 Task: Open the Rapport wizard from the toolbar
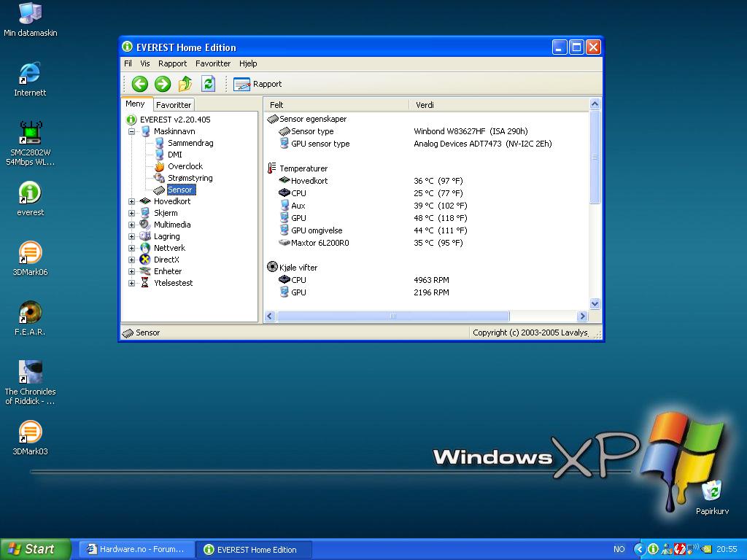click(258, 84)
